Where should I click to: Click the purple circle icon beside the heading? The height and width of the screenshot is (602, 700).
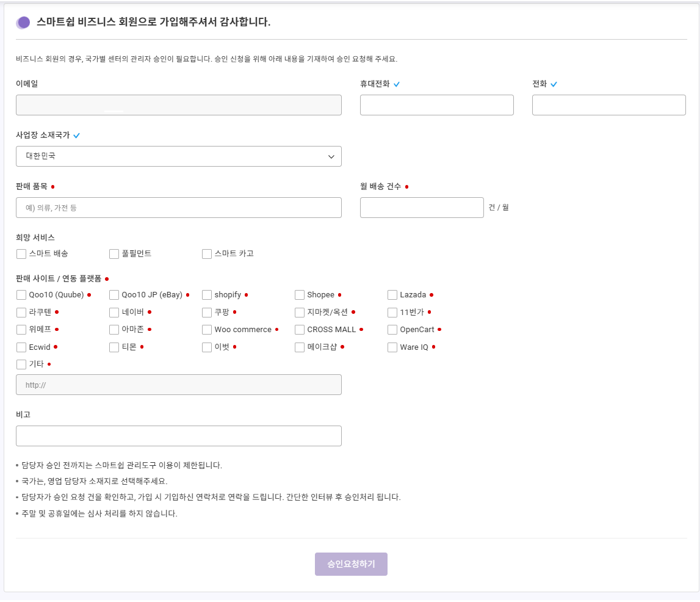click(23, 23)
